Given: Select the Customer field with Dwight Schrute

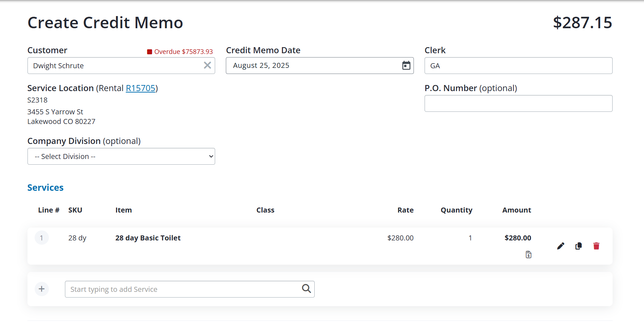Looking at the screenshot, I should (x=114, y=65).
